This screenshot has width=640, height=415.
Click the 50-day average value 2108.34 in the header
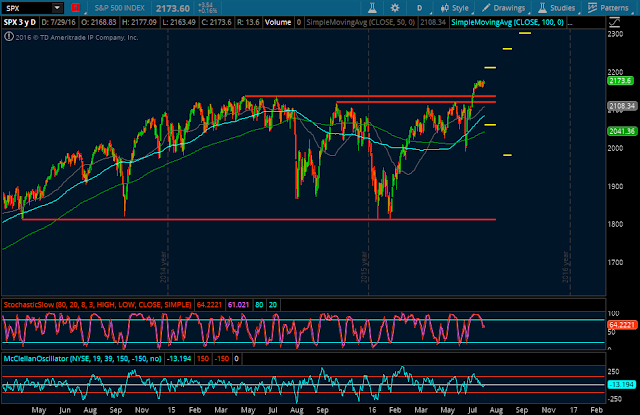tap(433, 22)
